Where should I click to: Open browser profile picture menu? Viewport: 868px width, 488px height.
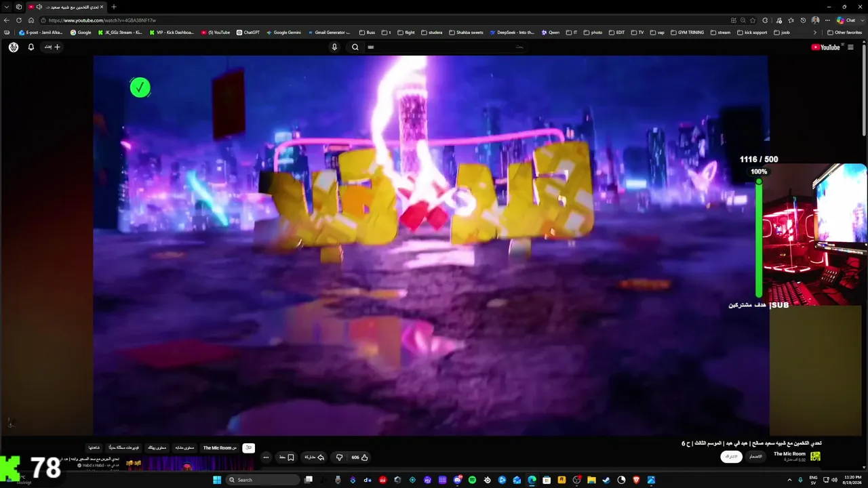(815, 20)
